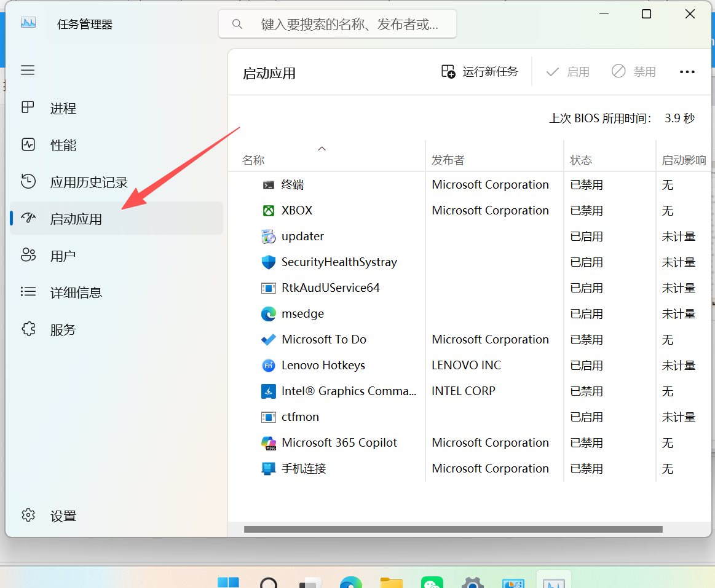Click the 启用 (Enable) button
The image size is (715, 588).
tap(567, 72)
